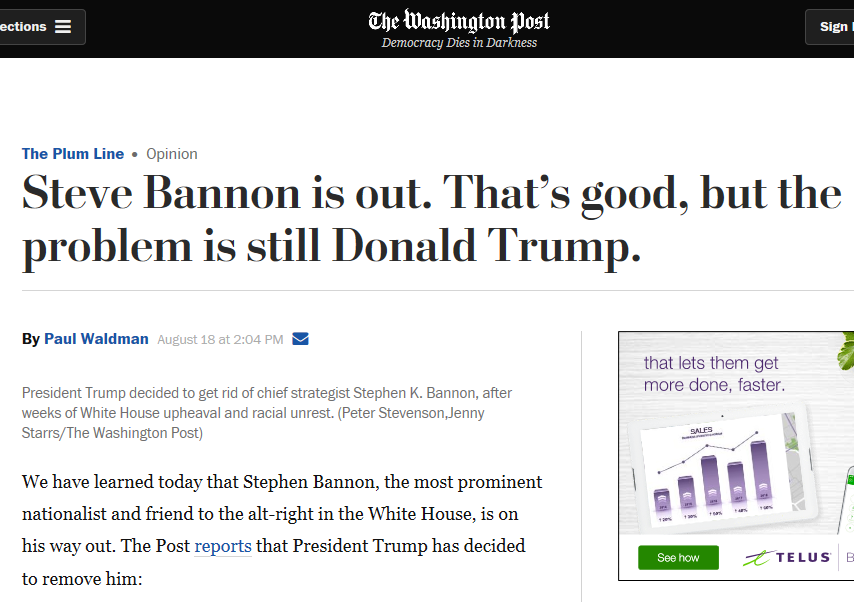This screenshot has height=602, width=854.
Task: Click the Sections menu text label
Action: 23,27
